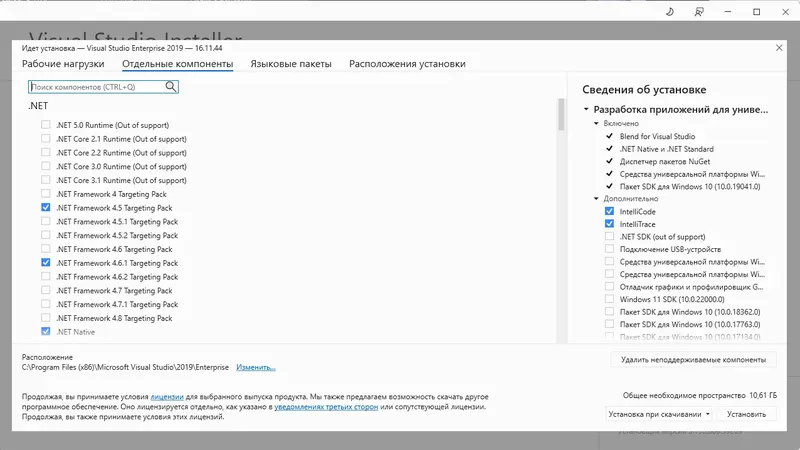The height and width of the screenshot is (450, 800).
Task: Select .NET Core 3.0 Runtime checkbox
Action: pos(46,166)
